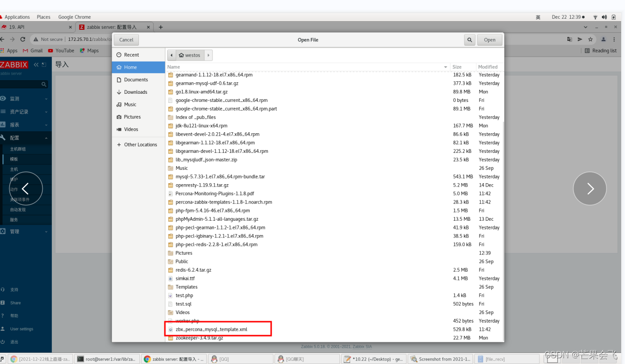The width and height of the screenshot is (625, 364).
Task: Select Percona-Monitoring-Plugins-1.1.8.pdf
Action: pos(335,193)
